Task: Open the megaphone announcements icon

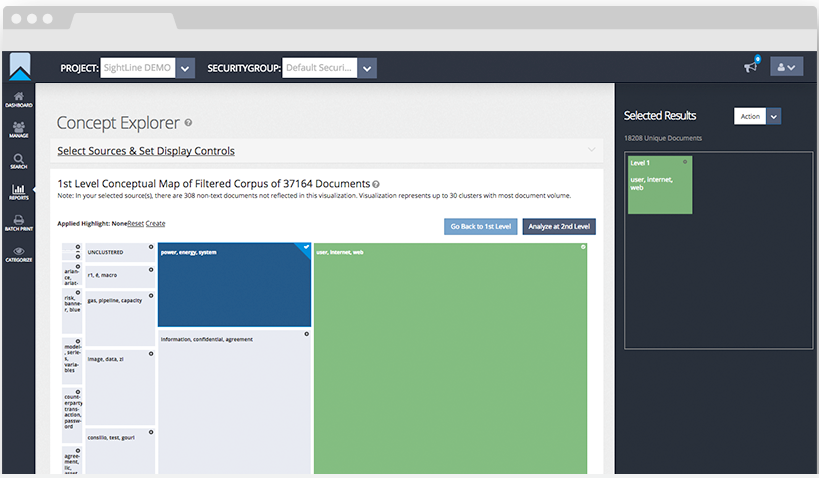Action: click(x=750, y=67)
